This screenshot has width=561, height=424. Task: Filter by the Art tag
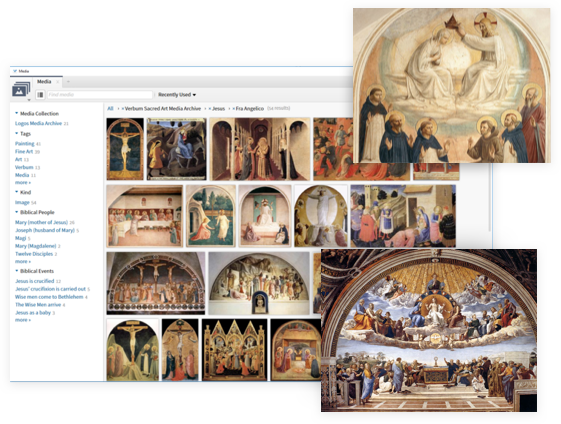19,159
